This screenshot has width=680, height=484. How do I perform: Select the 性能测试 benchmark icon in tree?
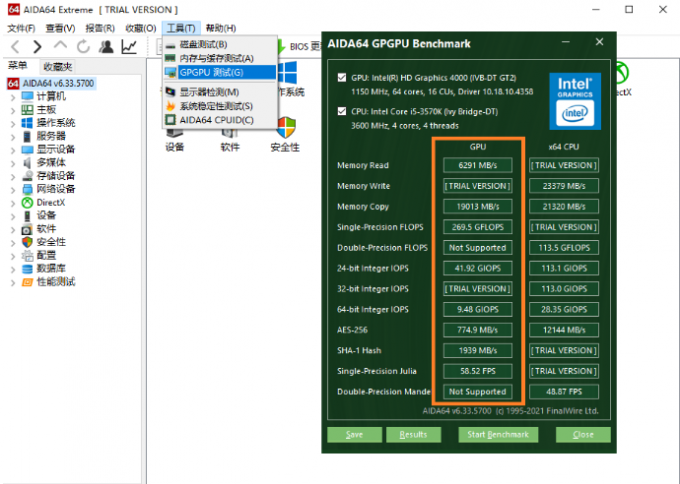27,282
